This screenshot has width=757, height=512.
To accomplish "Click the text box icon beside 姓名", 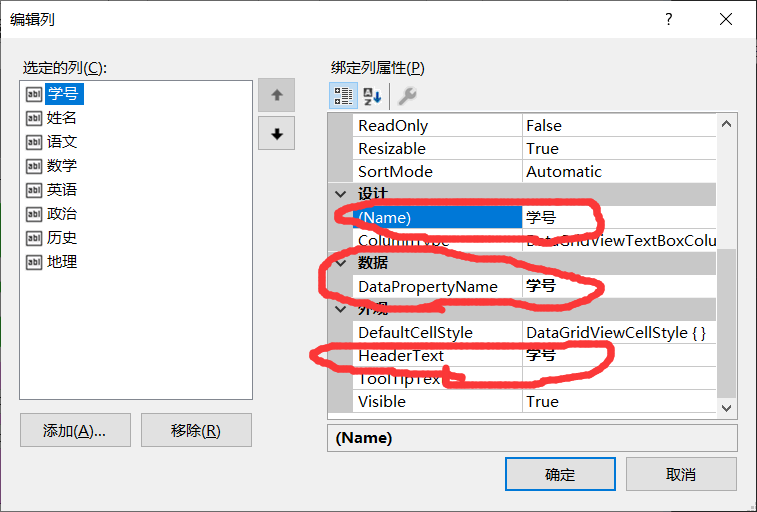I will tap(34, 118).
